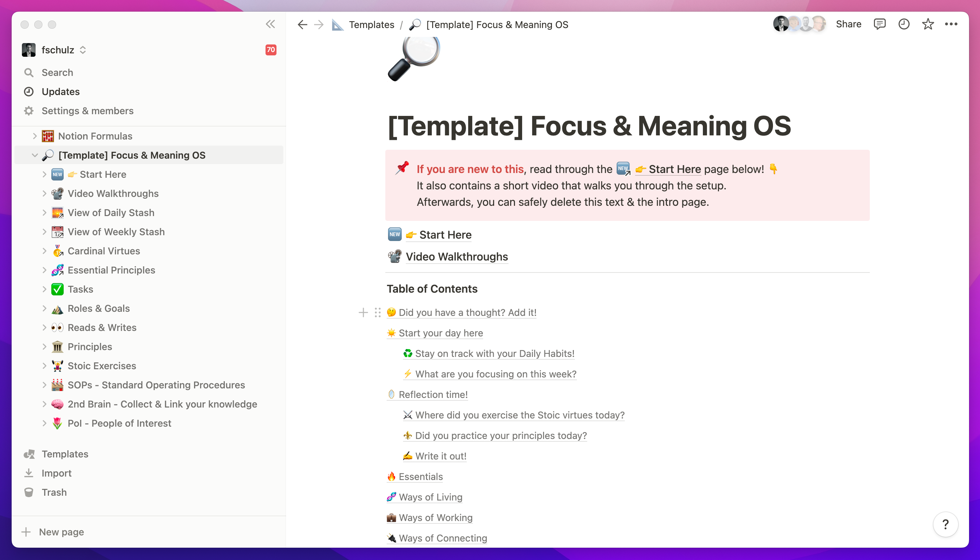Open page history clock icon
This screenshot has height=560, width=980.
coord(903,24)
